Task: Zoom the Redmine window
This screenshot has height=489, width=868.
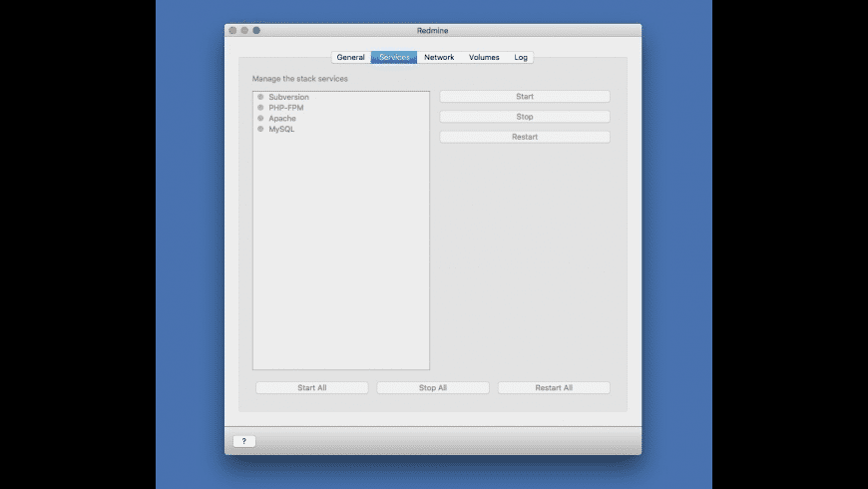Action: coord(256,31)
